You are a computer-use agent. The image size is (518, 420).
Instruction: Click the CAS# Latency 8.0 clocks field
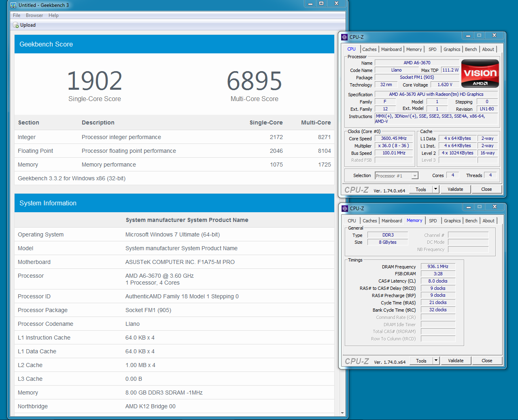point(438,281)
